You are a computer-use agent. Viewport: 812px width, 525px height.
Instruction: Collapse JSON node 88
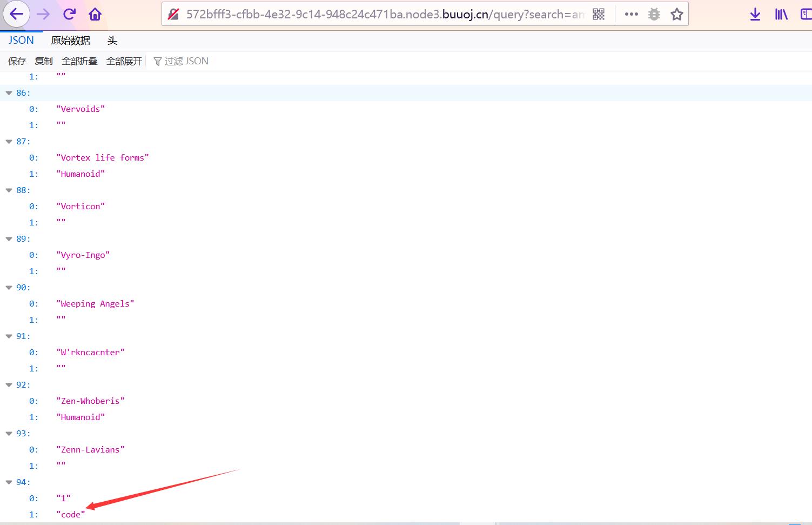[x=9, y=190]
